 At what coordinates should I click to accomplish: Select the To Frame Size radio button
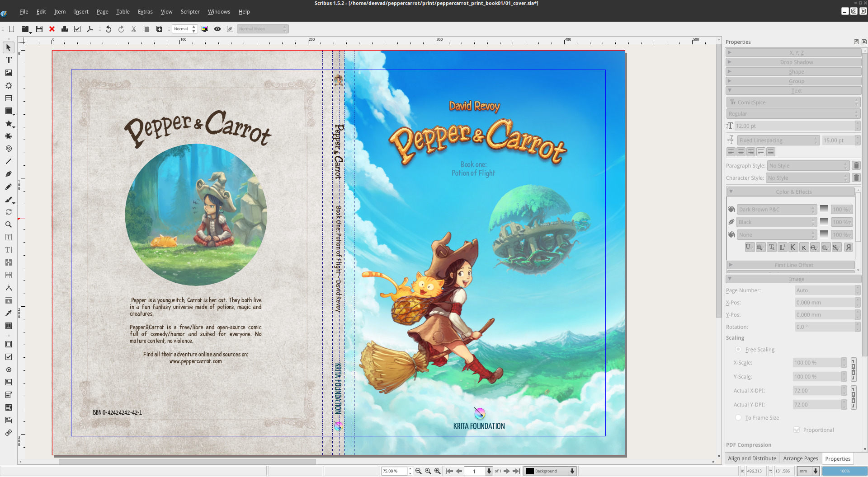738,417
